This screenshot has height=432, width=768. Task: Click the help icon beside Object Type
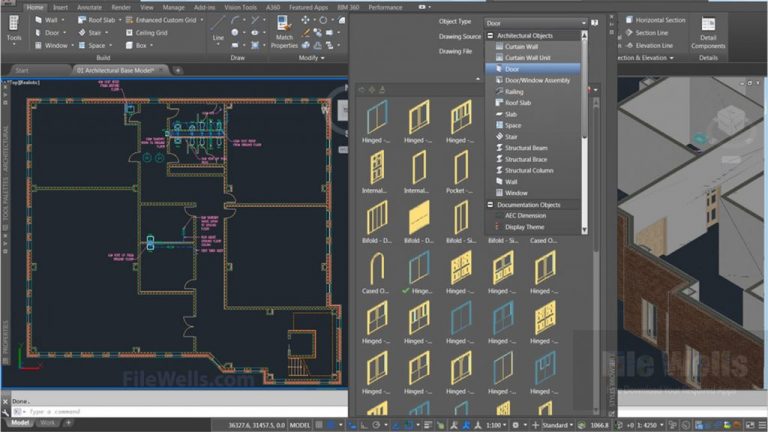pos(594,23)
